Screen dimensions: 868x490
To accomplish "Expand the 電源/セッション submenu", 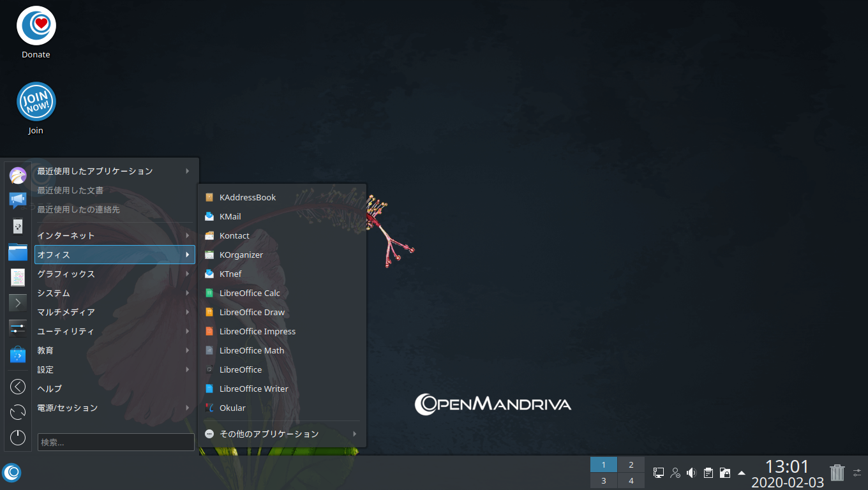I will click(115, 408).
